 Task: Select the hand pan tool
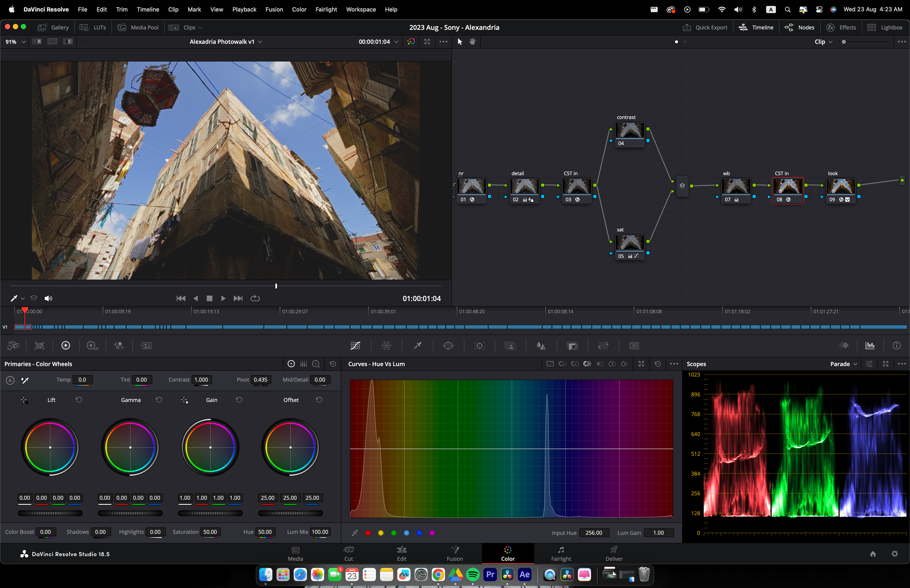(x=472, y=42)
